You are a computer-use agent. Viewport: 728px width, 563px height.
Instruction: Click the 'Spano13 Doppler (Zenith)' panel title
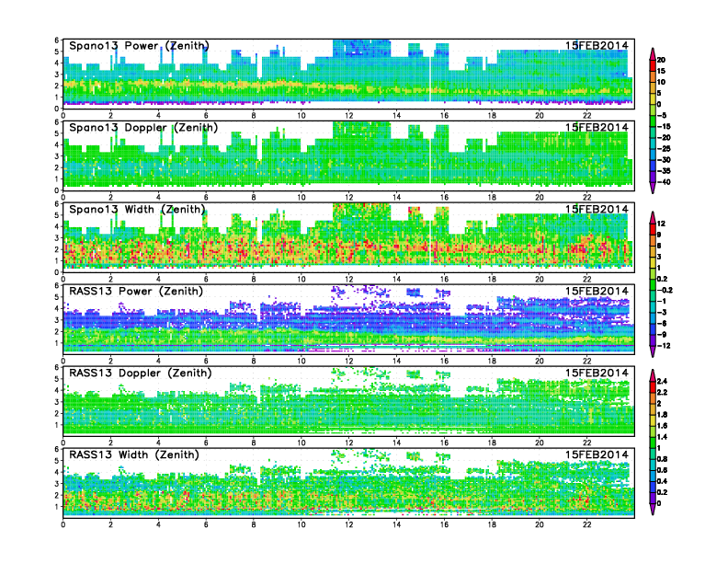[x=143, y=127]
